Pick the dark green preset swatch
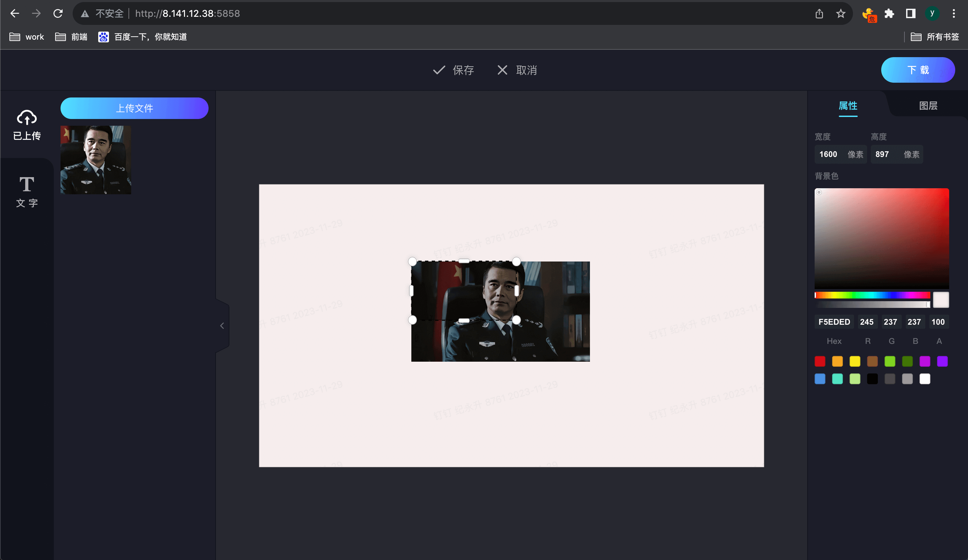 click(x=907, y=361)
